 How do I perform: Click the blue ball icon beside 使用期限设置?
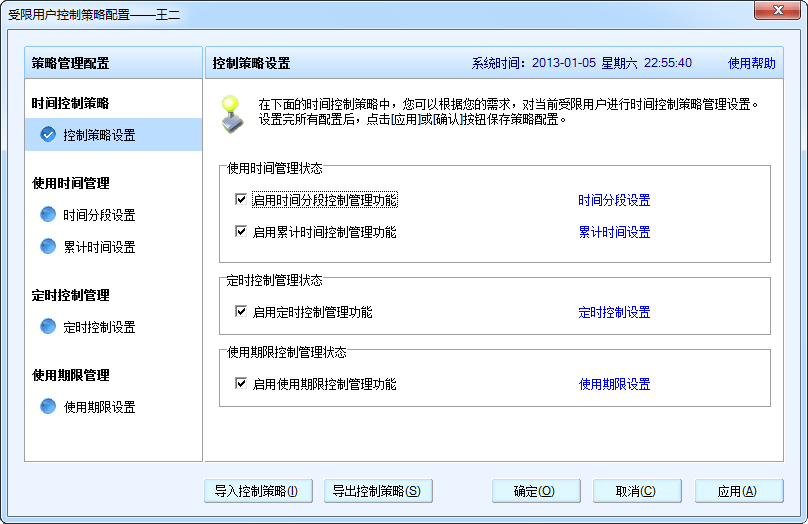(48, 407)
